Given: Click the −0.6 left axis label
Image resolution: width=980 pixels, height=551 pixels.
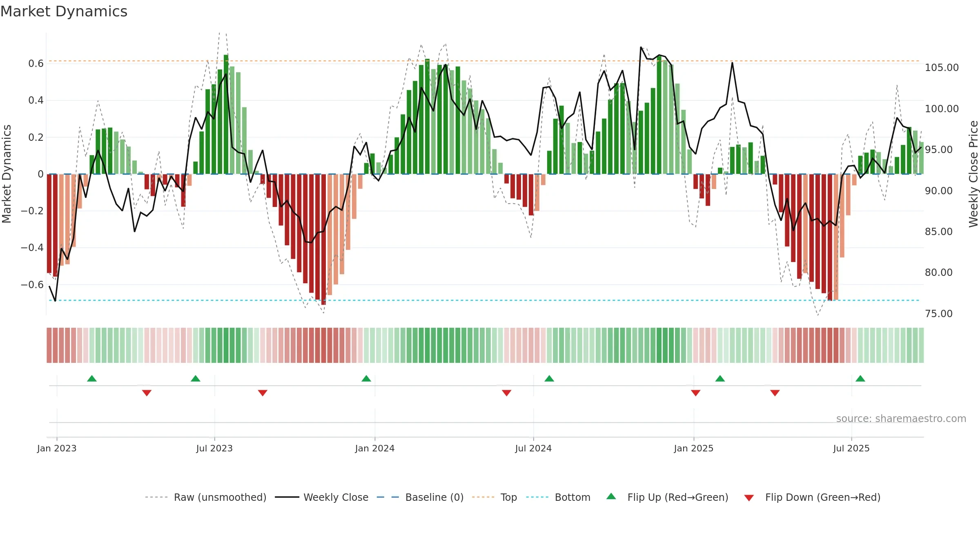Looking at the screenshot, I should point(32,284).
